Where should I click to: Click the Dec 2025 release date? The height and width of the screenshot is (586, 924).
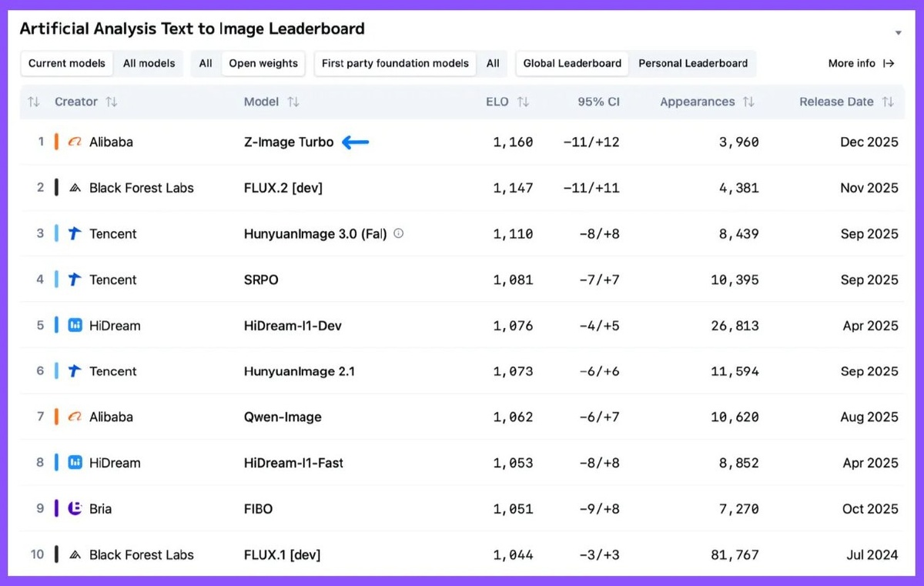click(x=869, y=142)
